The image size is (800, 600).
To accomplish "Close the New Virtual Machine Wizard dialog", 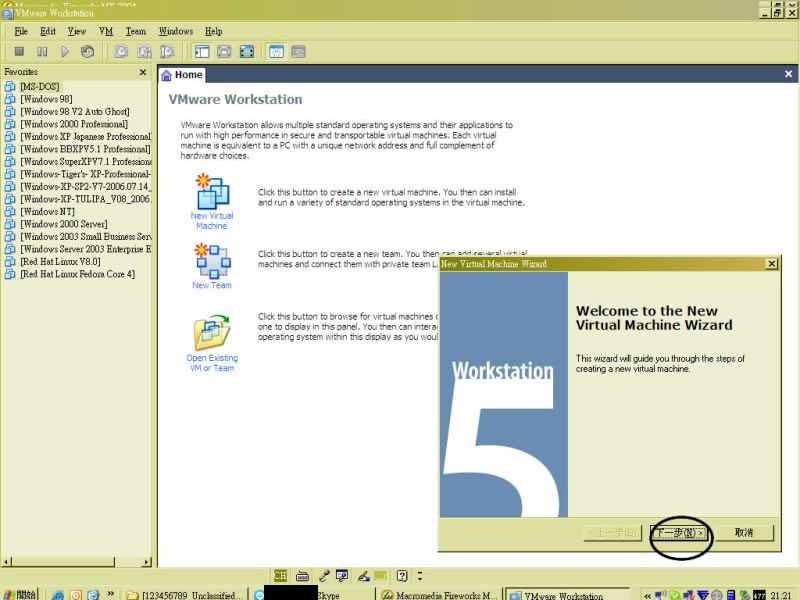I will (772, 264).
